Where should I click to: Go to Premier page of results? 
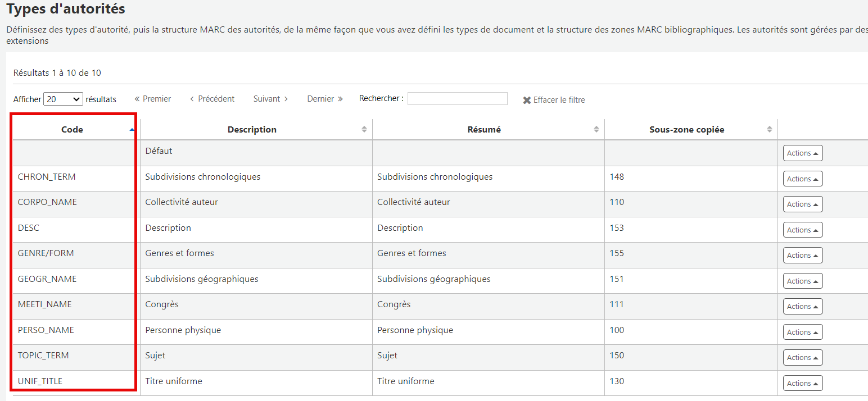point(153,99)
